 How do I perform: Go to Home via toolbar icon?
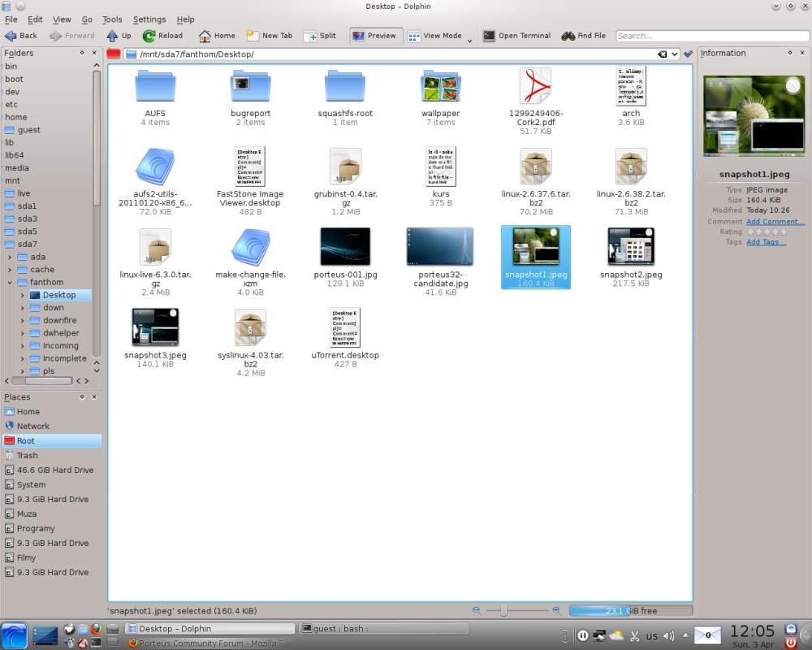point(205,36)
